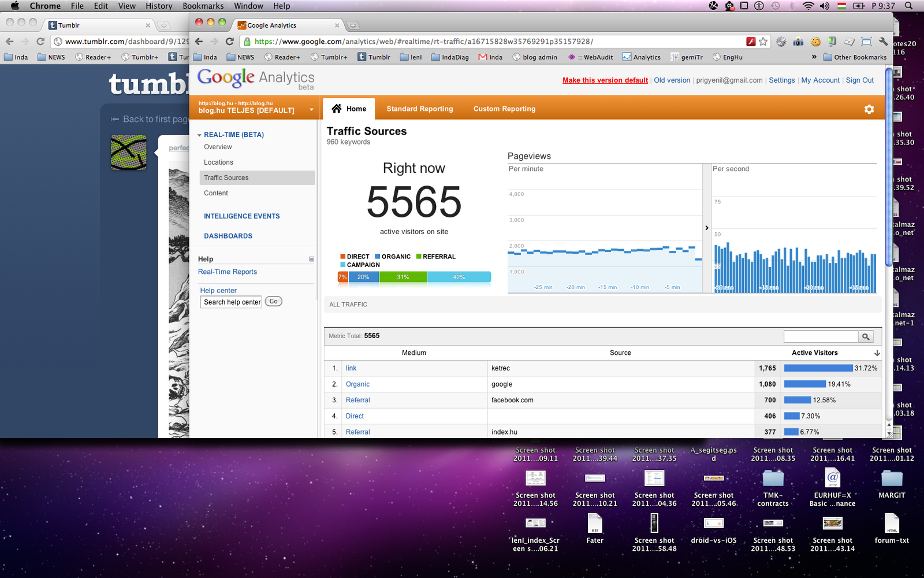Open Real-Time Reports help link

(228, 272)
